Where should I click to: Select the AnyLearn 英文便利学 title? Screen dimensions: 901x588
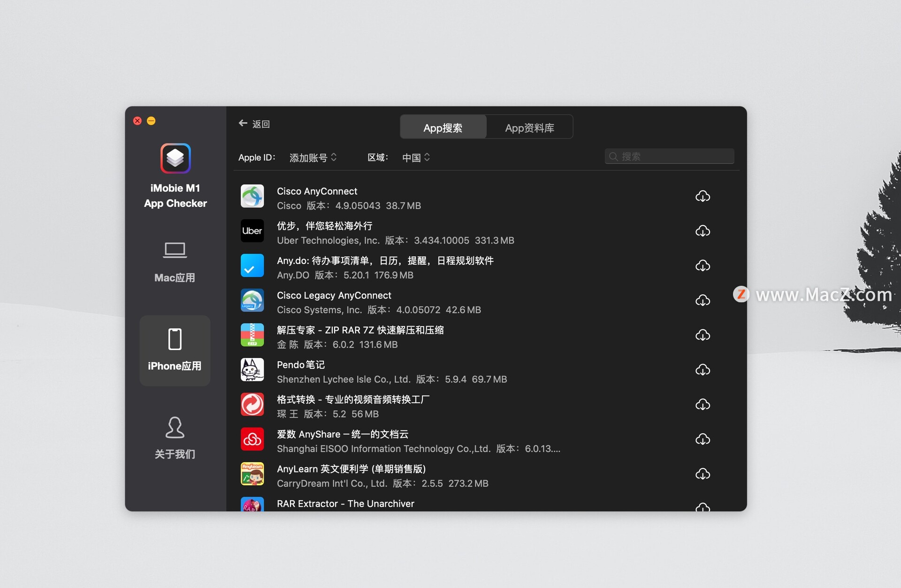[351, 469]
